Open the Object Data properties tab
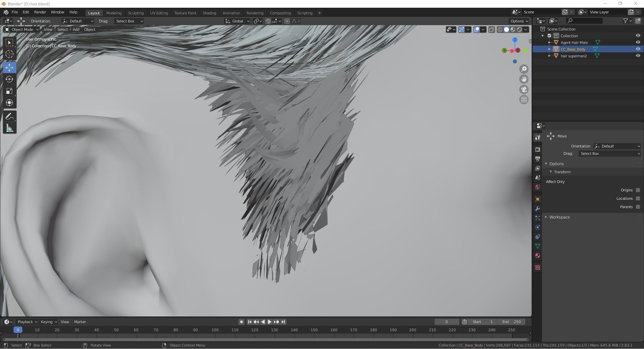This screenshot has height=349, width=644. point(538,246)
